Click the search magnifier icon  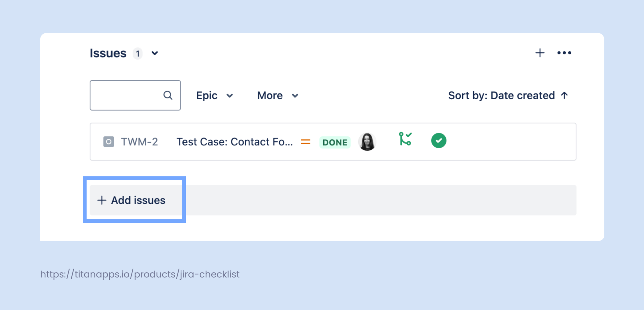(x=168, y=95)
